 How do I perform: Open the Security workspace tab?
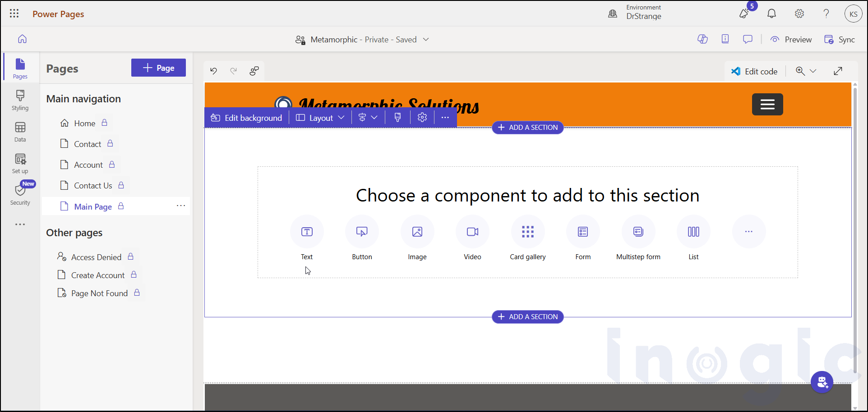tap(20, 194)
